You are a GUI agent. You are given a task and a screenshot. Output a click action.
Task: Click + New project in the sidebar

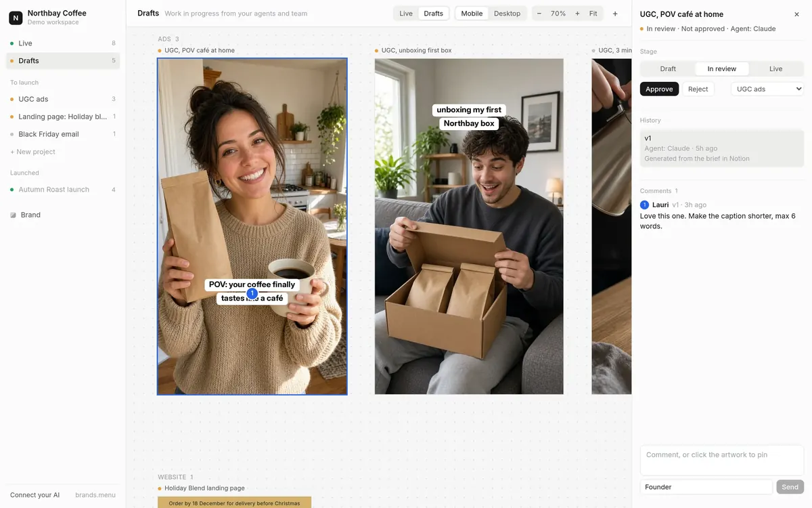(x=33, y=152)
